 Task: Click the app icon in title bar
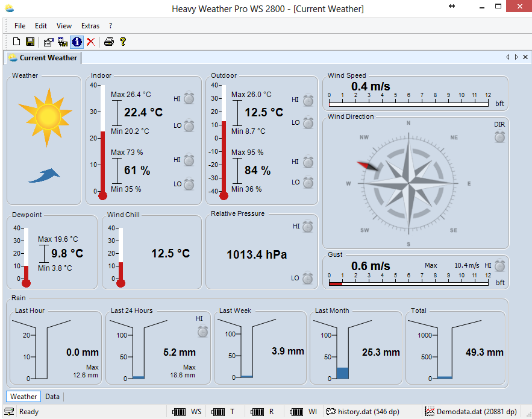pos(9,8)
